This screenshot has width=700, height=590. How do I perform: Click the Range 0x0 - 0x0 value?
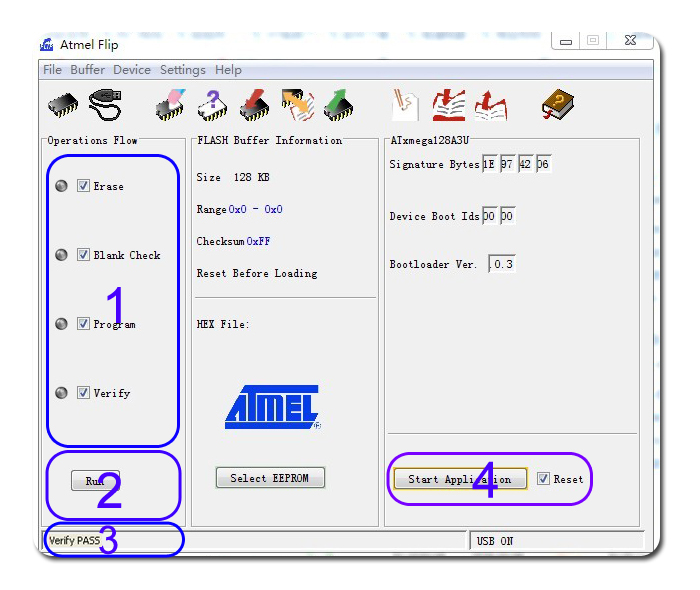coord(255,209)
